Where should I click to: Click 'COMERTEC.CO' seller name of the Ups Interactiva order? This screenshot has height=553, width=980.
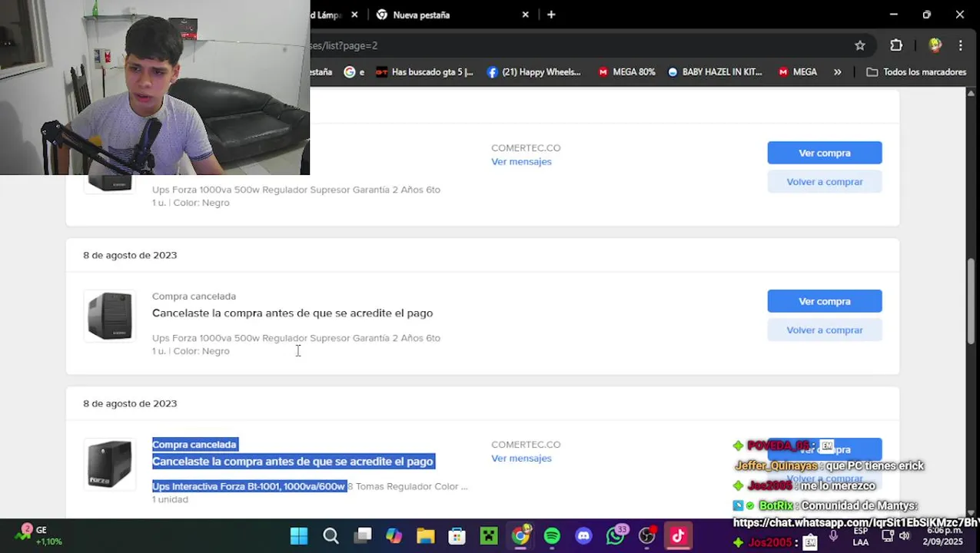pyautogui.click(x=526, y=444)
